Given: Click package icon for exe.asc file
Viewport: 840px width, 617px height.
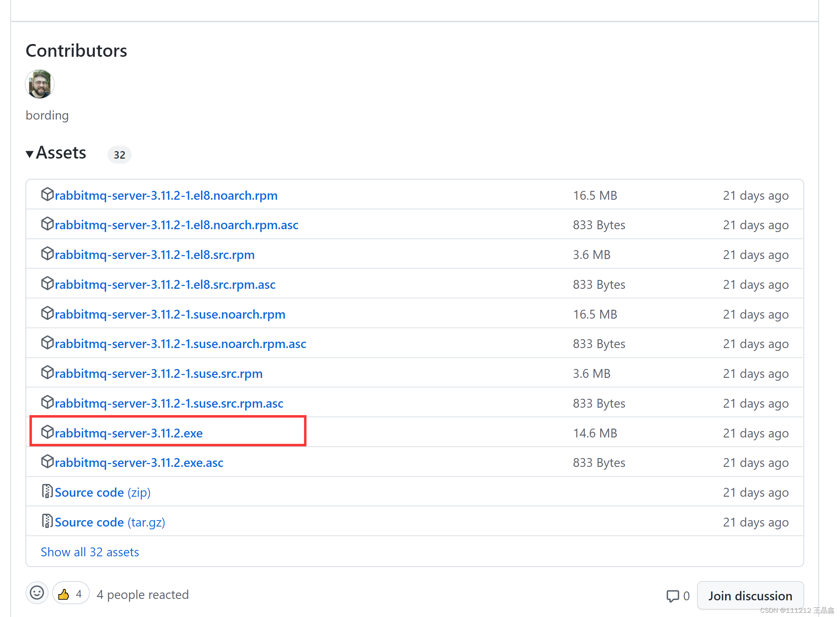Looking at the screenshot, I should [x=47, y=462].
